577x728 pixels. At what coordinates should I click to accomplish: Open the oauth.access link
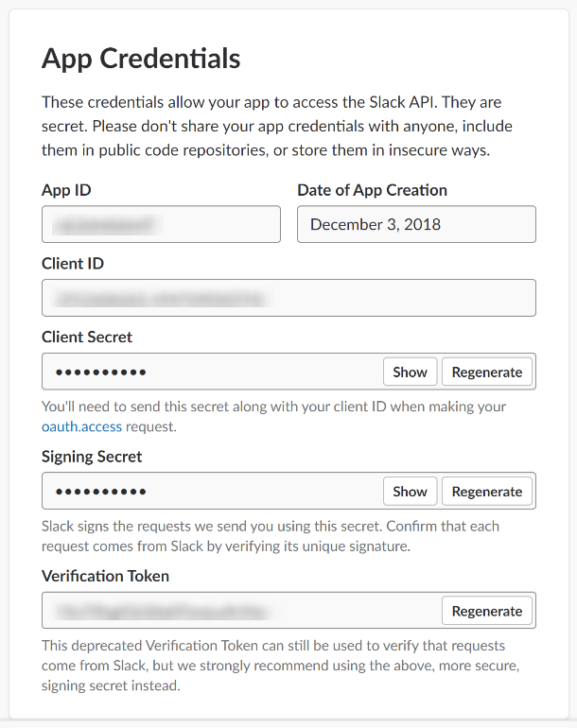(x=81, y=426)
